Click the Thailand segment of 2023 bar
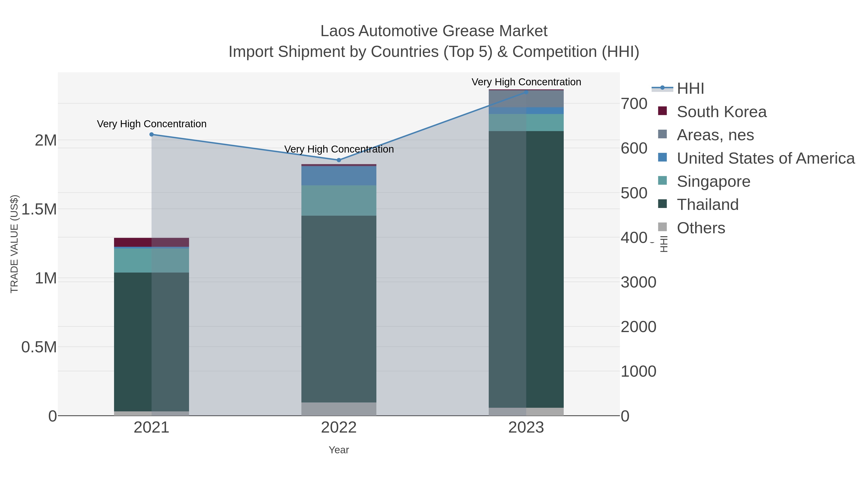The height and width of the screenshot is (488, 868). [526, 270]
